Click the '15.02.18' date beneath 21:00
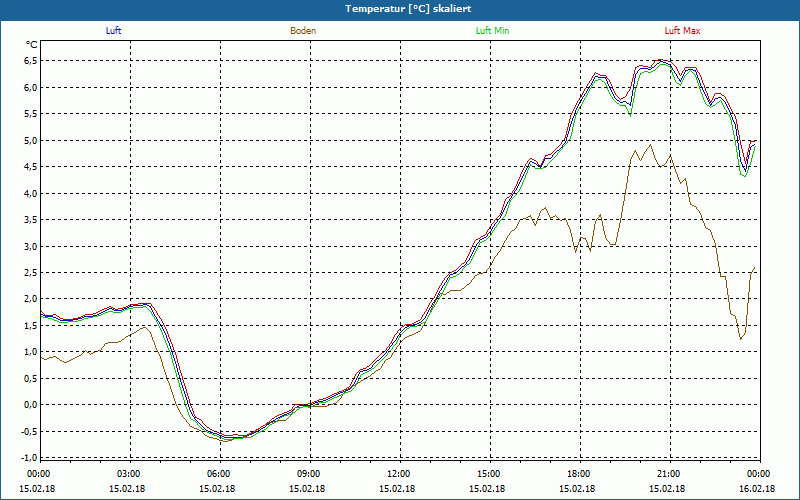The height and width of the screenshot is (500, 800). coord(667,489)
